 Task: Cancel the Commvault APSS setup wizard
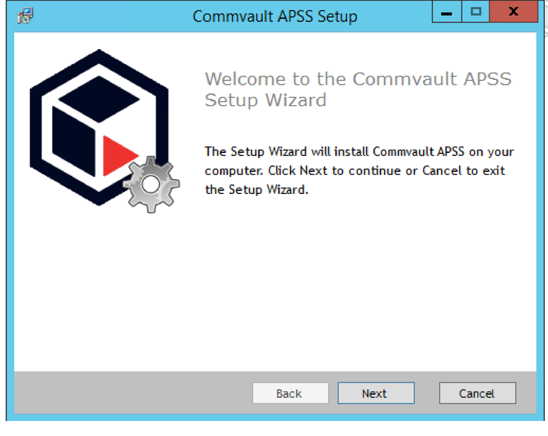pos(477,393)
